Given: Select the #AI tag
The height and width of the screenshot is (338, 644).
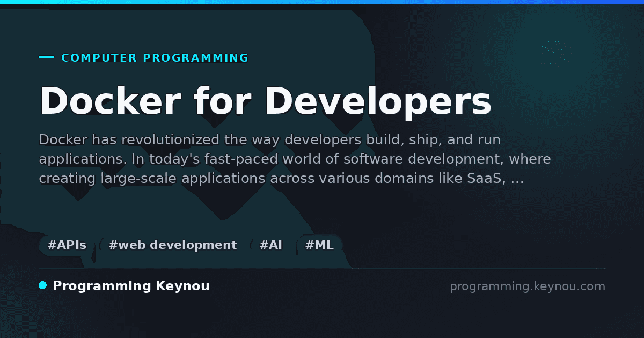Looking at the screenshot, I should 270,245.
